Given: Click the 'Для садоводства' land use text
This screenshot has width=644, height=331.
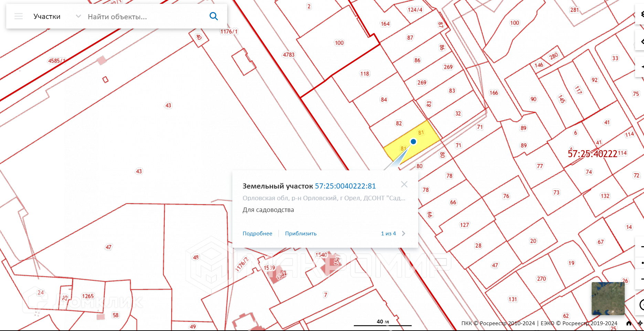Looking at the screenshot, I should pyautogui.click(x=268, y=210).
